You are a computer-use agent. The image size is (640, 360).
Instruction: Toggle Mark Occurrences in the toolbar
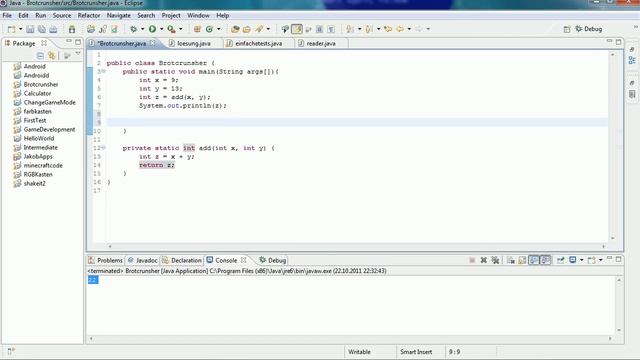(x=297, y=29)
